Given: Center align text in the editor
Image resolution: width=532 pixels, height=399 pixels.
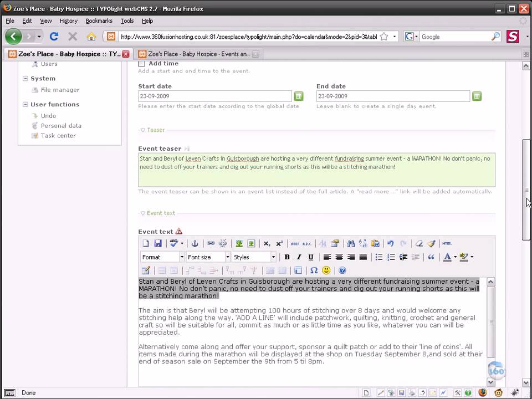Looking at the screenshot, I should coord(339,257).
